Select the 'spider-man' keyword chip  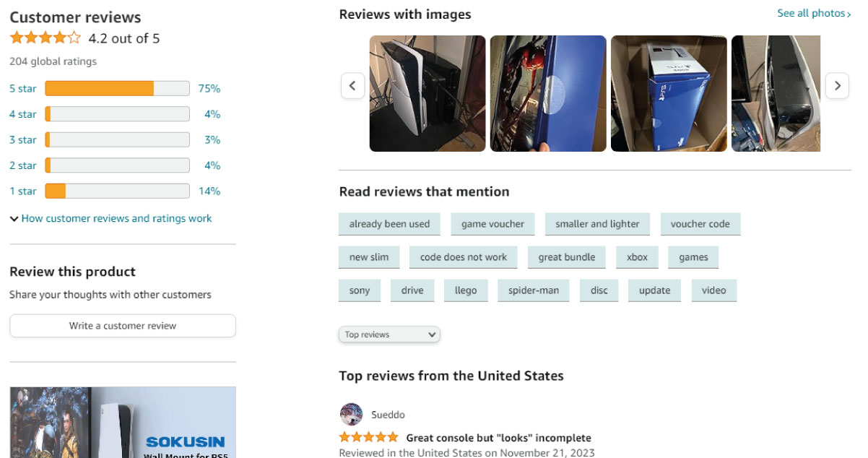(x=533, y=290)
